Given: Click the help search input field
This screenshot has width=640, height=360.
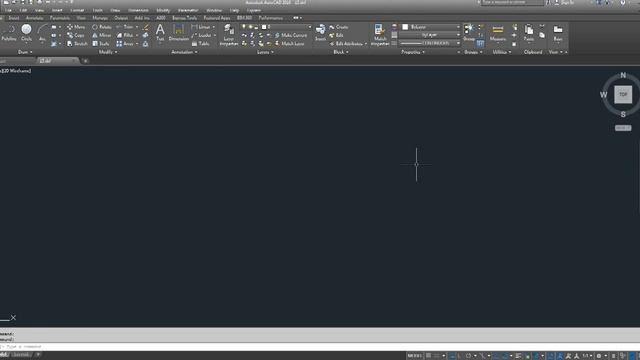Looking at the screenshot, I should (x=513, y=2).
